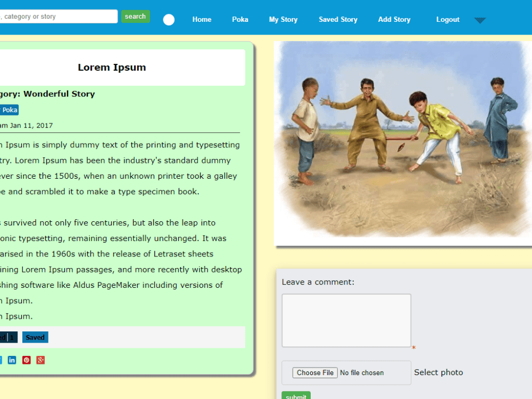The width and height of the screenshot is (532, 399).
Task: Click the Poka author tag
Action: coord(9,110)
